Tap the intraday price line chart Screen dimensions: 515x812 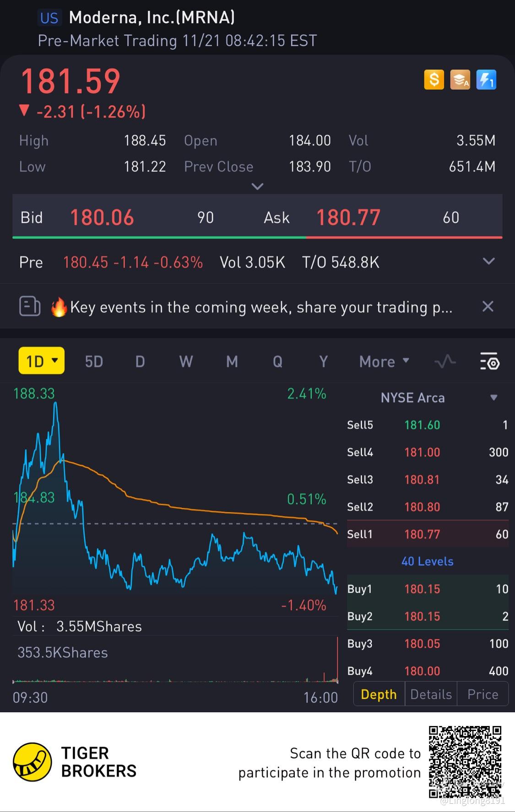[x=175, y=499]
